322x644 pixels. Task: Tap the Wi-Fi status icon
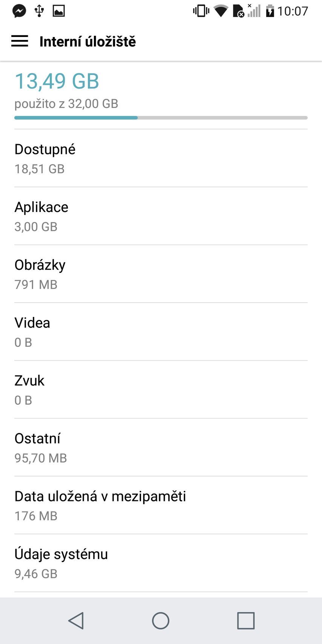(x=221, y=11)
